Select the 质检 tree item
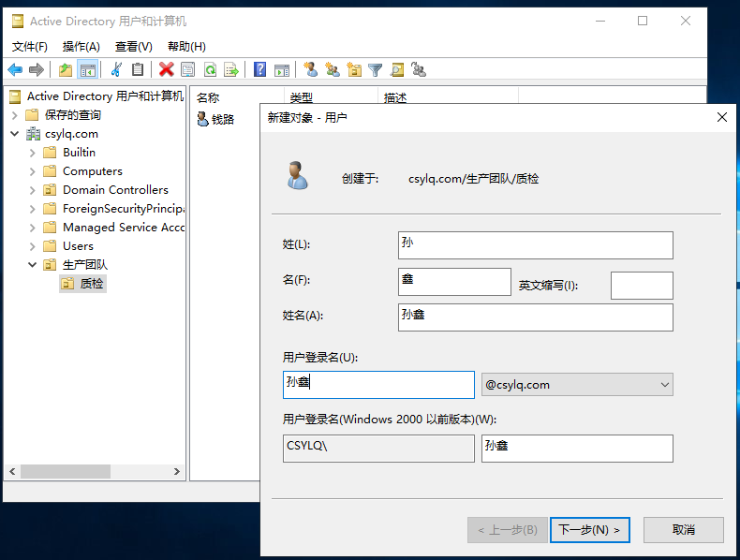This screenshot has width=740, height=560. [x=83, y=284]
